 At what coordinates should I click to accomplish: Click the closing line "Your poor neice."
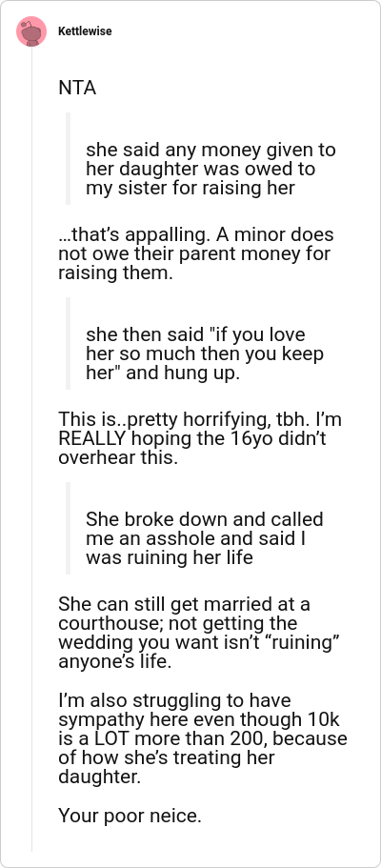130,816
